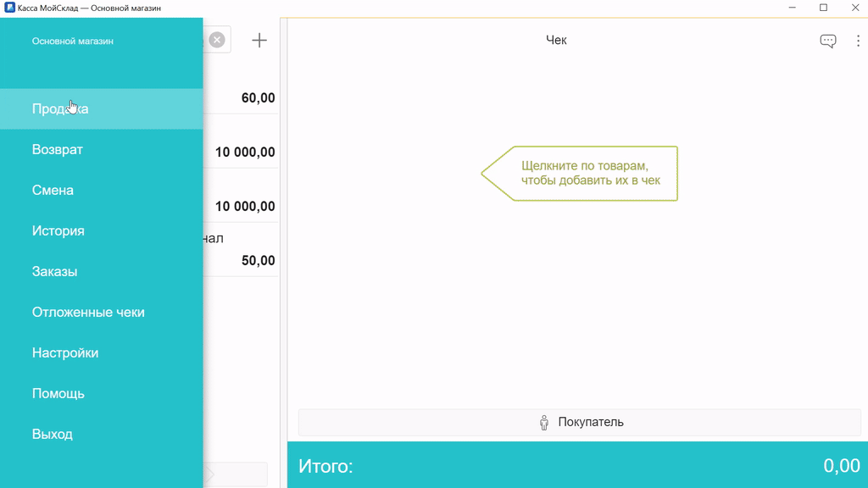868x488 pixels.
Task: Open История from the side menu
Action: (x=58, y=230)
